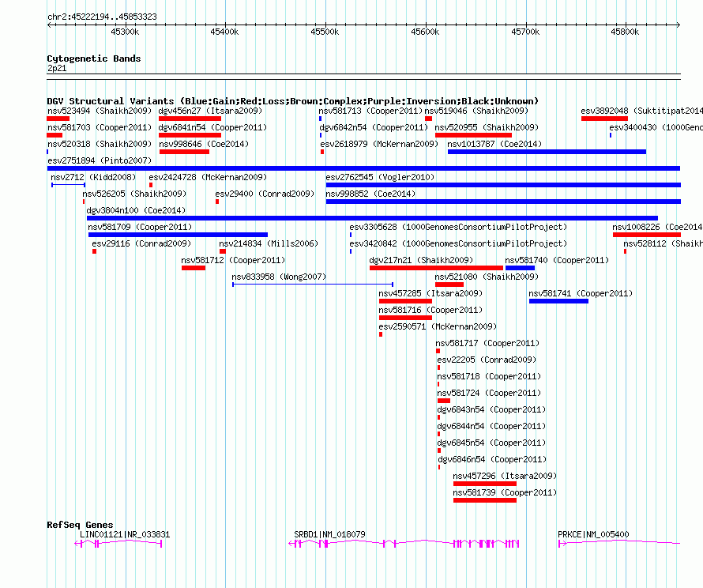The image size is (703, 588).
Task: Click the SRBD1 magenta gene structure
Action: click(x=404, y=544)
